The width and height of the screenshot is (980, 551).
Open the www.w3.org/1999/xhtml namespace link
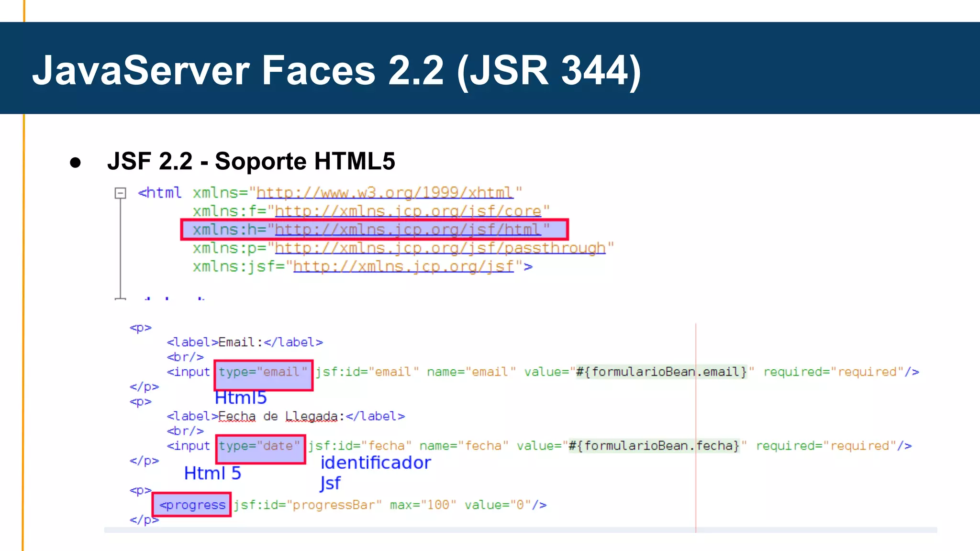tap(385, 193)
